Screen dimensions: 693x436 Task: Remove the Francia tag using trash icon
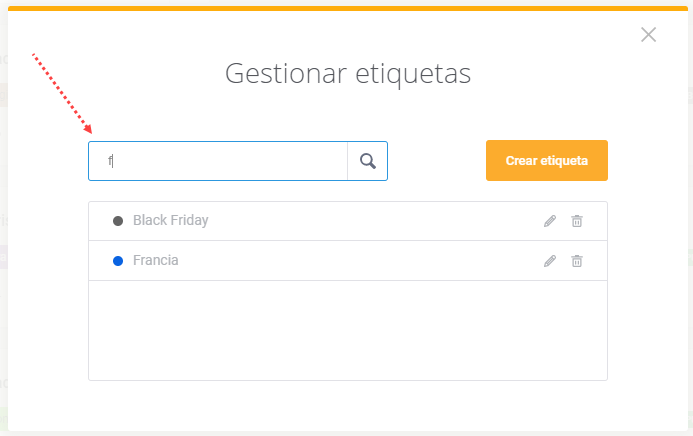(x=577, y=261)
